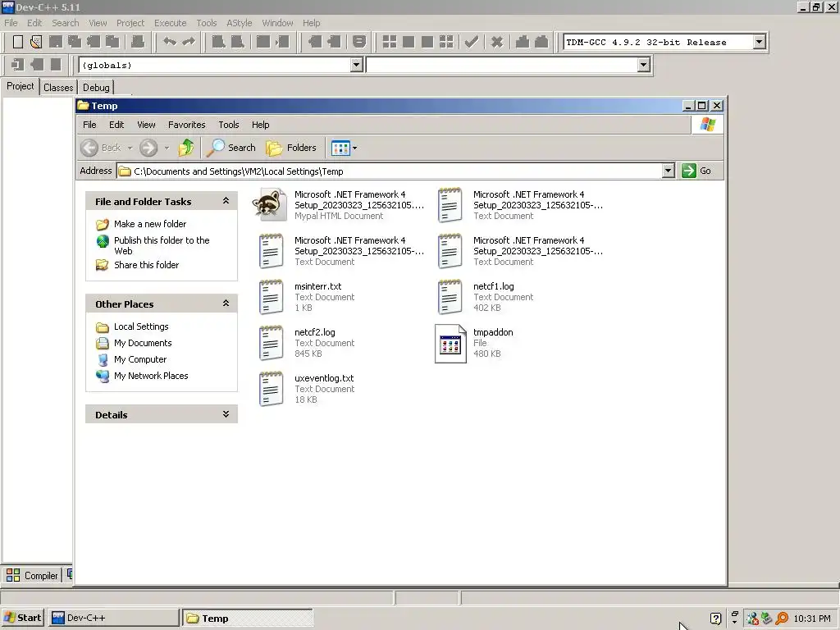
Task: Click the Delete Profiling Information icon
Action: tap(541, 42)
